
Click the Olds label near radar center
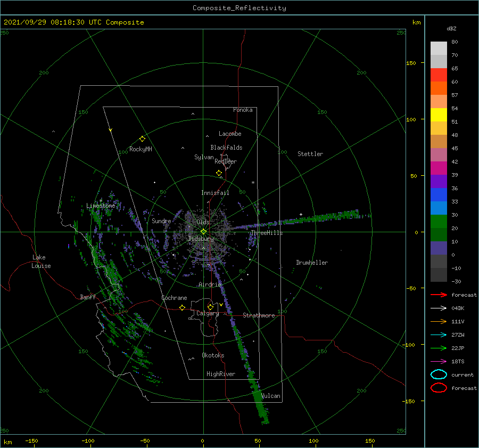click(203, 222)
